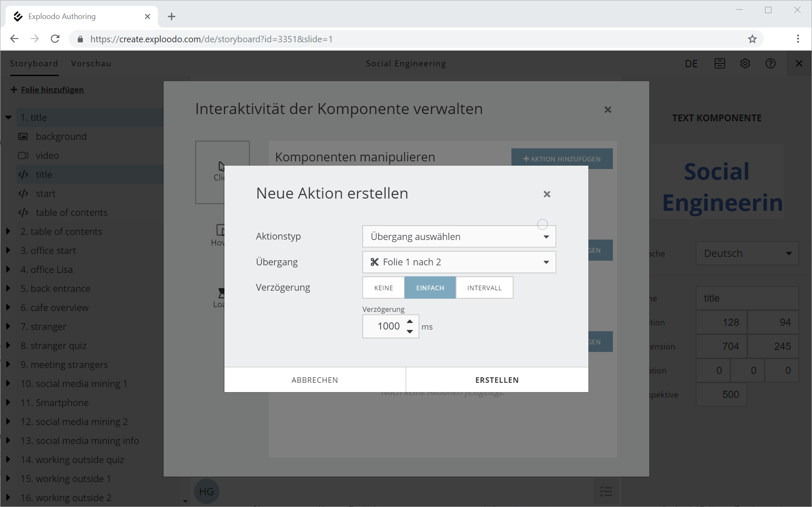Screen dimensions: 812x507
Task: Open the help question mark icon
Action: [770, 63]
